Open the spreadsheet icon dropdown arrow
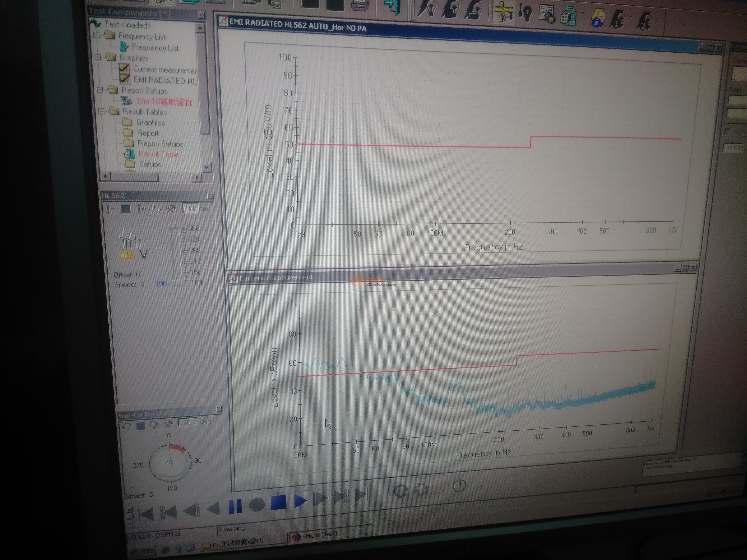This screenshot has height=560, width=747. click(583, 13)
